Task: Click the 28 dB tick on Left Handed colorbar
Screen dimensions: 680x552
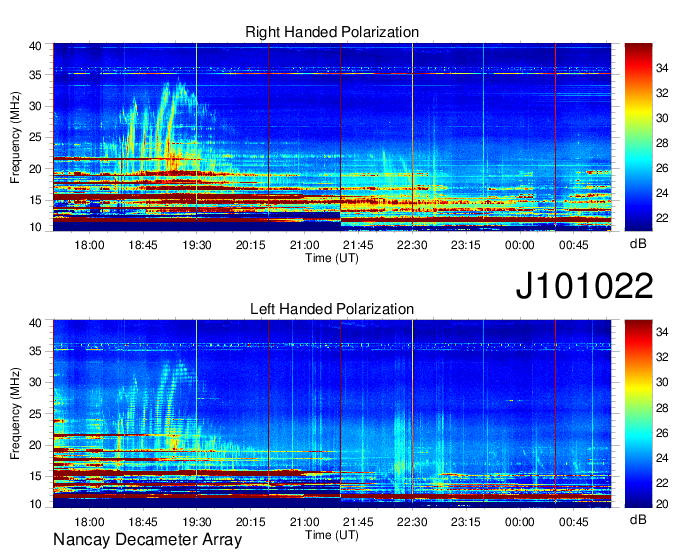Action: point(662,407)
